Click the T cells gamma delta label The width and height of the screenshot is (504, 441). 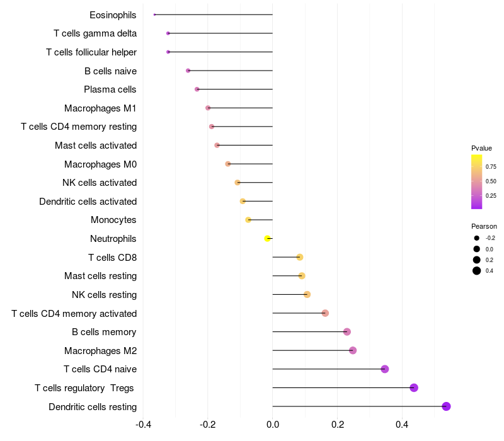(95, 33)
